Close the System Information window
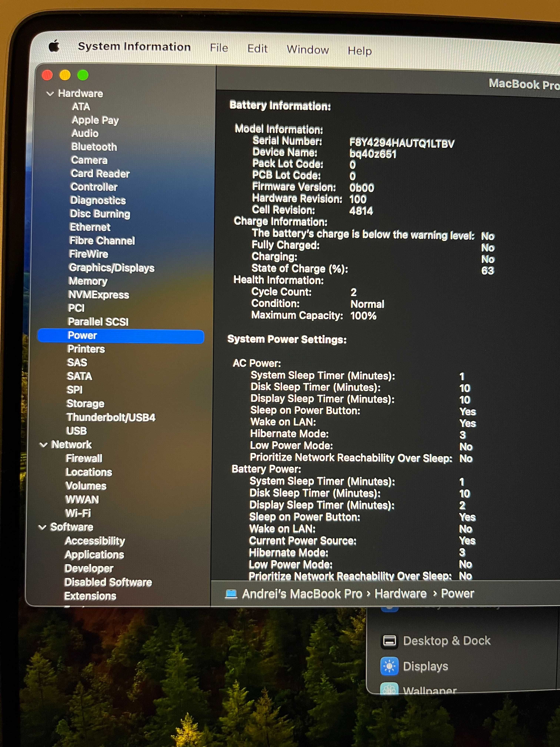560x747 pixels. coord(47,75)
